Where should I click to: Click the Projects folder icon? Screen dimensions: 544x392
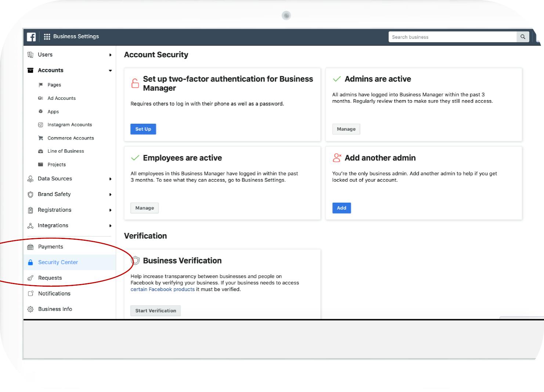(41, 164)
